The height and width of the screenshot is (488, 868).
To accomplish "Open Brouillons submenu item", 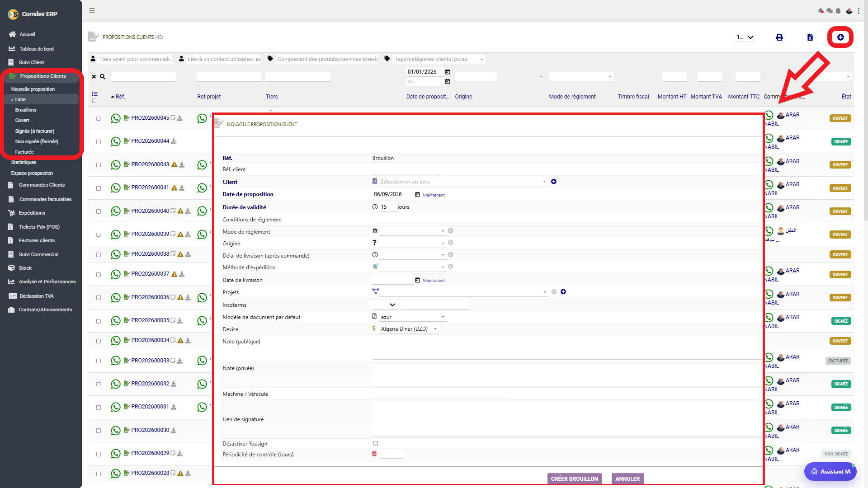I will [x=26, y=110].
